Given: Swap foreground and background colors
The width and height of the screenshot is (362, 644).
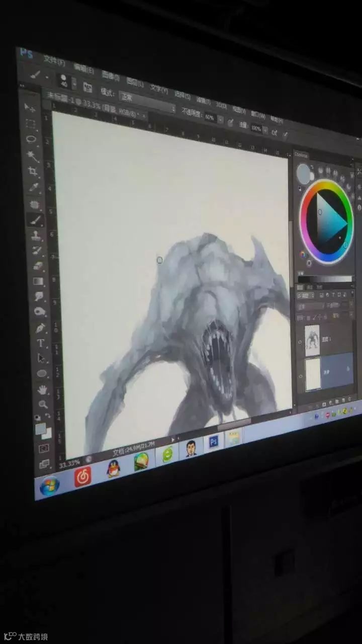Looking at the screenshot, I should coord(47,417).
